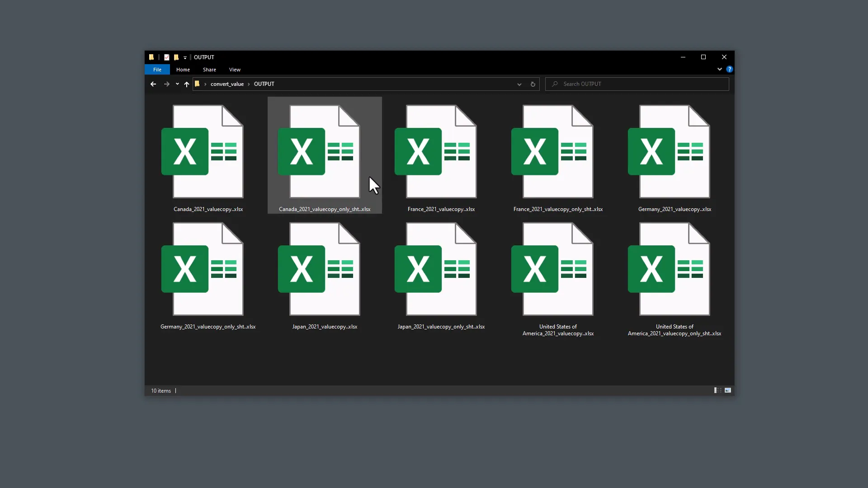
Task: Switch to details view layout
Action: coord(717,390)
